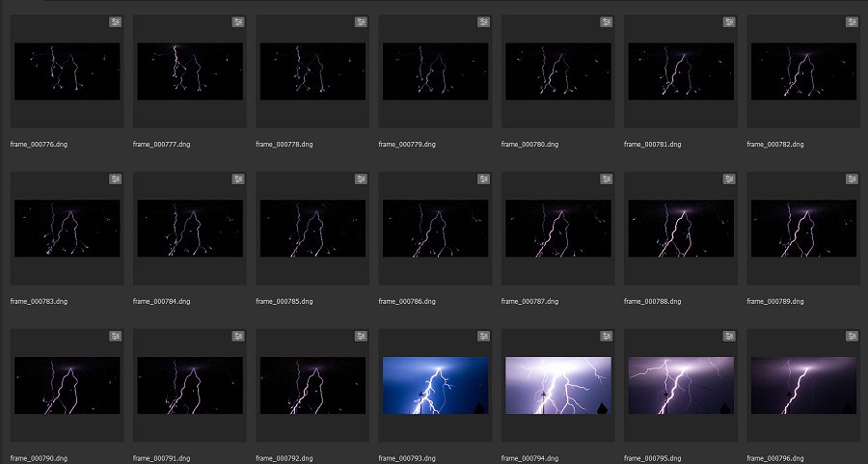This screenshot has width=868, height=464.
Task: Click the filename label frame_000781.dng
Action: click(x=653, y=144)
